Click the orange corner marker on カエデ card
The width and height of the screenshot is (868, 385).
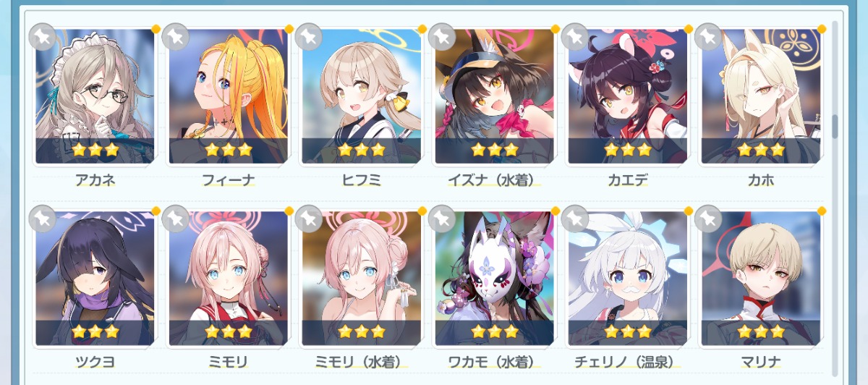click(x=688, y=29)
